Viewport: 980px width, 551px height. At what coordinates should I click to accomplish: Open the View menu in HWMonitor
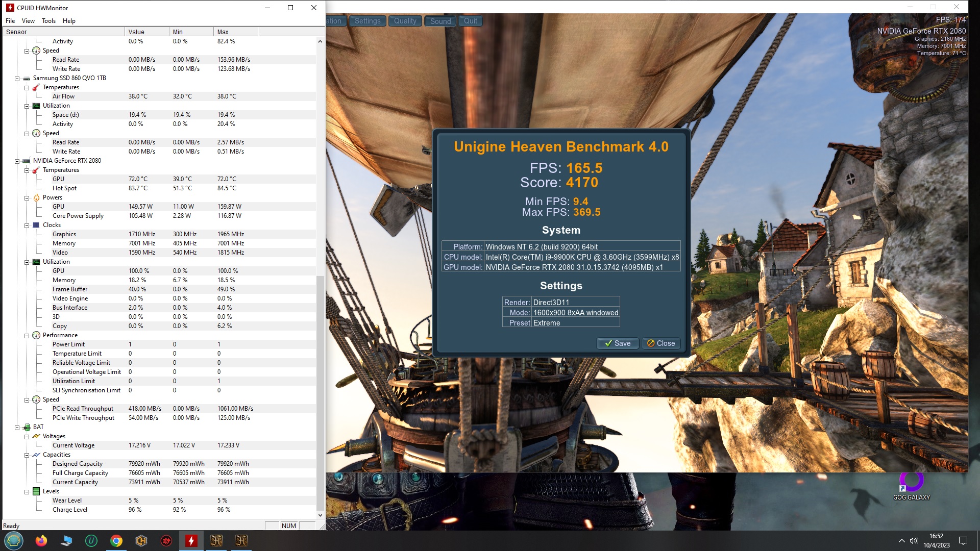[28, 21]
